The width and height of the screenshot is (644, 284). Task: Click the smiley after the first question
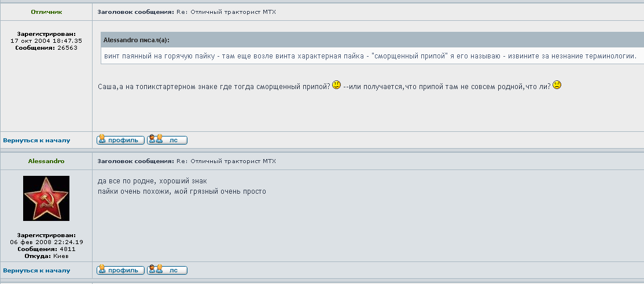coord(336,85)
